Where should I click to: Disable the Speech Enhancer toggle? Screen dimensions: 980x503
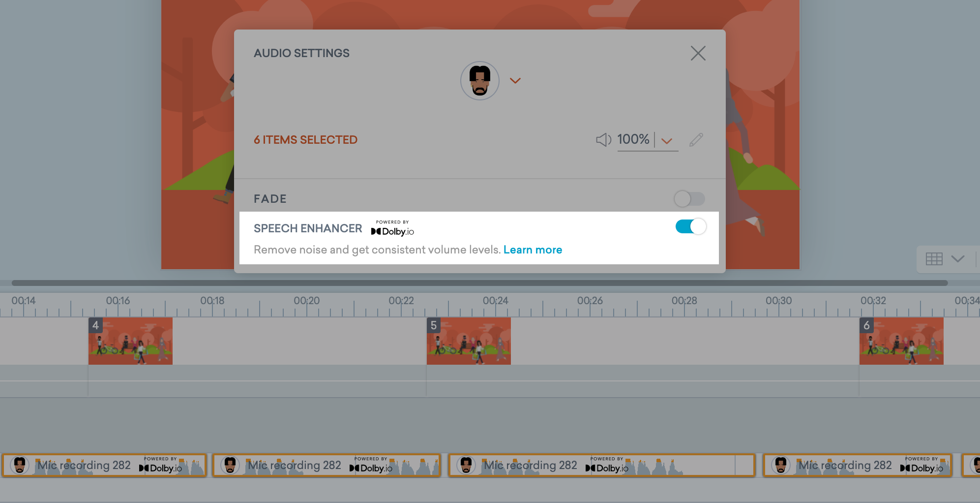(690, 226)
